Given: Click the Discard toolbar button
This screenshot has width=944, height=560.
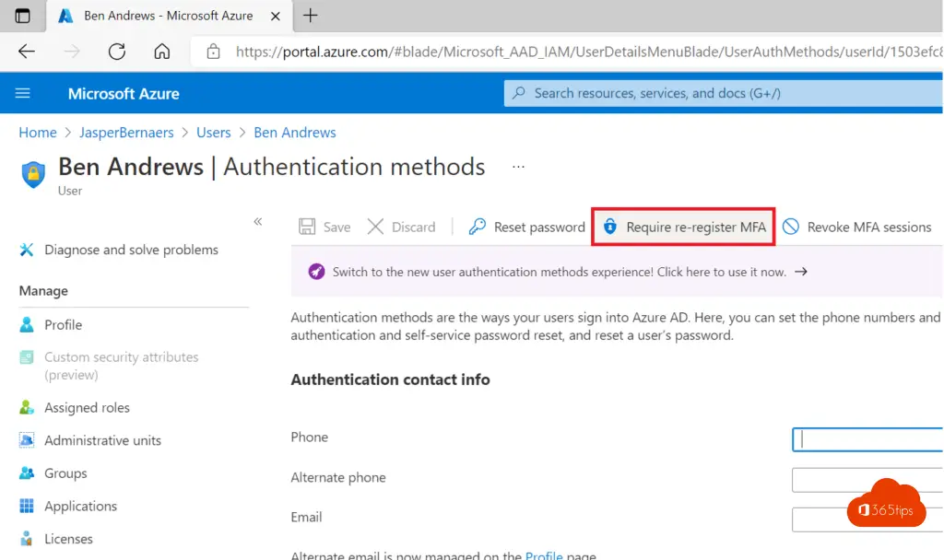Looking at the screenshot, I should click(402, 227).
